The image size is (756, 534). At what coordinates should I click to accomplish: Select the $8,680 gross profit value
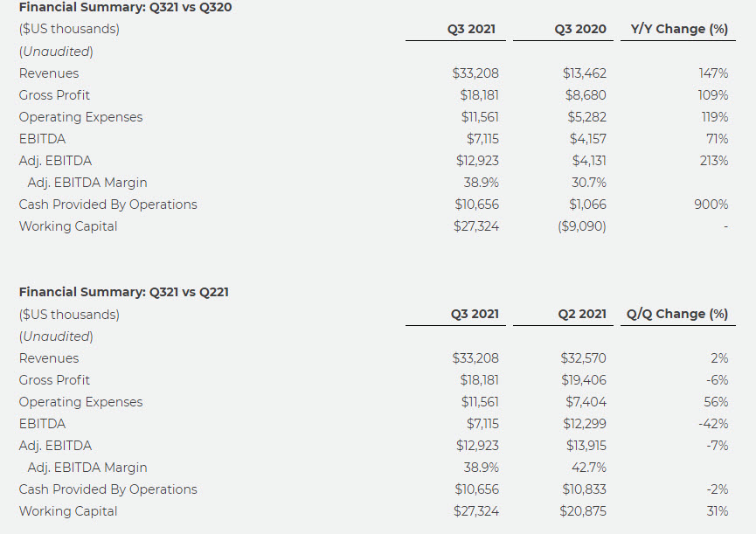click(586, 95)
